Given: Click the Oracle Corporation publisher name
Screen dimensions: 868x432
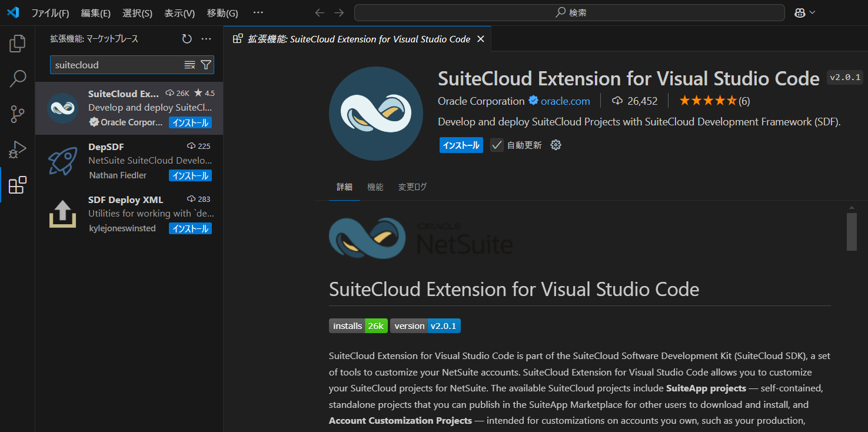Looking at the screenshot, I should pyautogui.click(x=481, y=101).
